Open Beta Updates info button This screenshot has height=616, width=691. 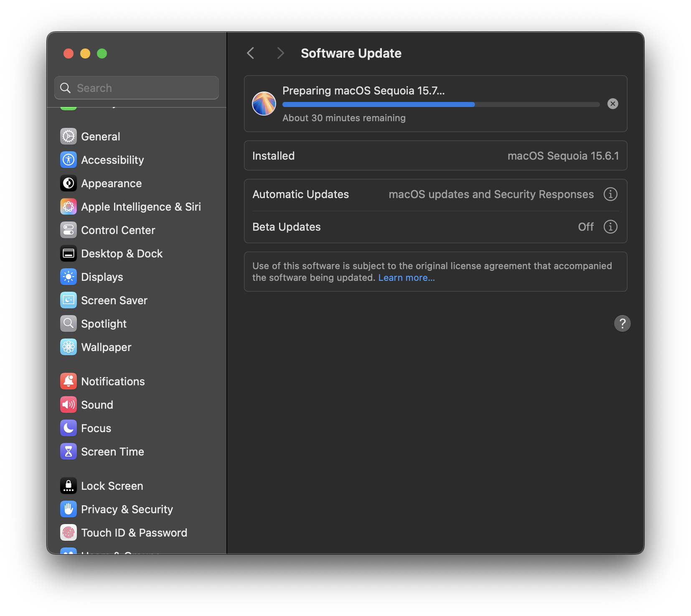610,227
